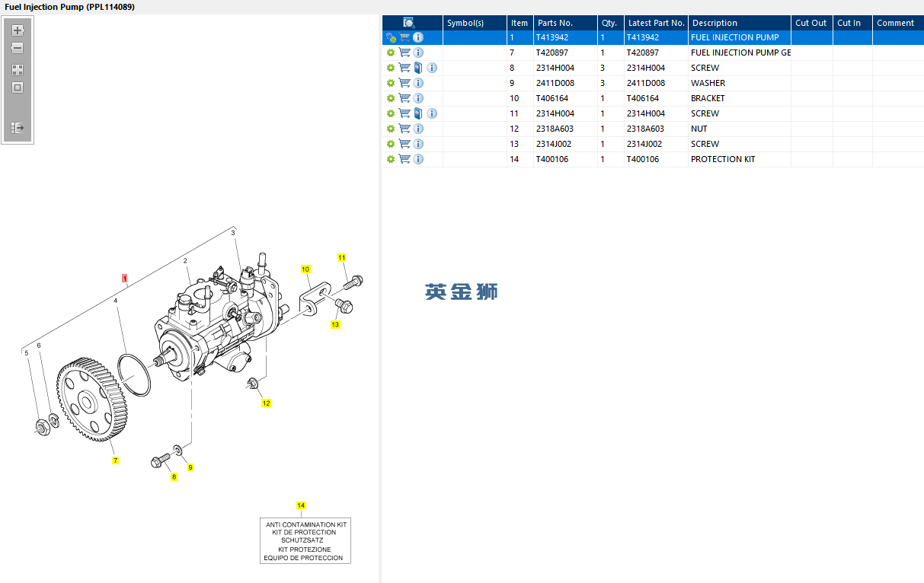Add SCREW 2314J002 to cart
The height and width of the screenshot is (583, 924).
click(x=404, y=144)
